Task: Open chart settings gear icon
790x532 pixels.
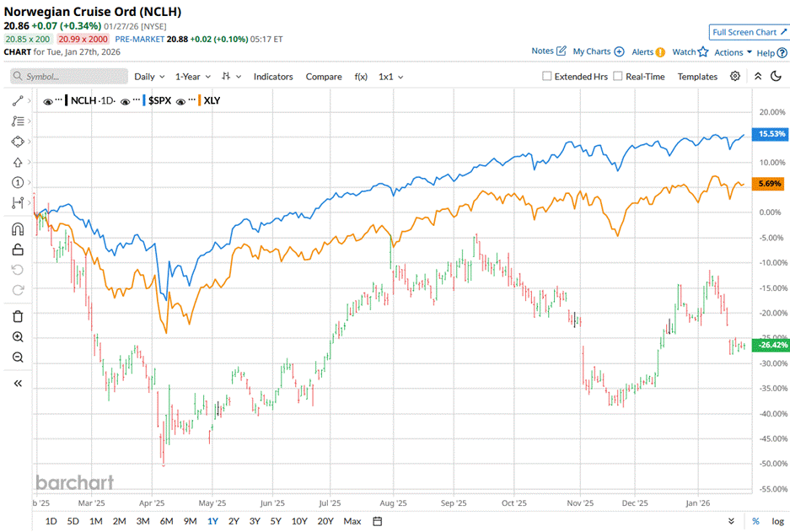Action: pos(735,76)
